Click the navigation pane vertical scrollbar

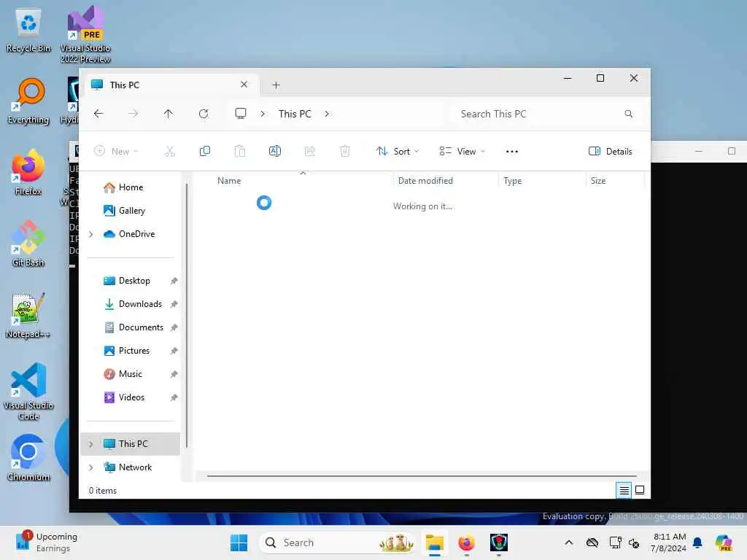tap(187, 314)
